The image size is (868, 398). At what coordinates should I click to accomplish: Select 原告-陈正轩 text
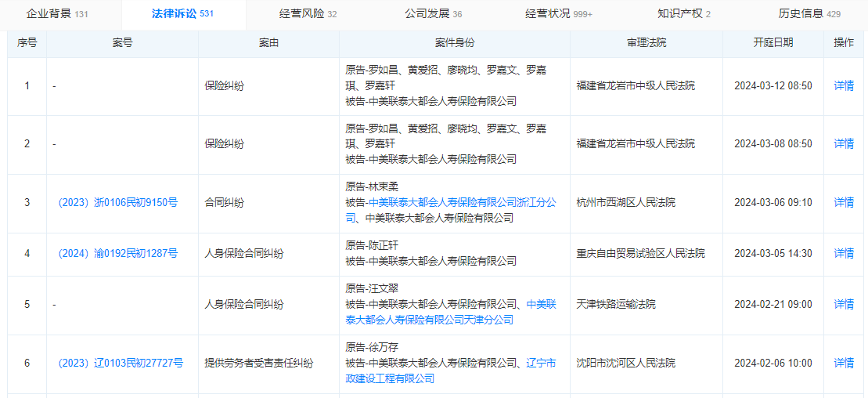pyautogui.click(x=372, y=245)
